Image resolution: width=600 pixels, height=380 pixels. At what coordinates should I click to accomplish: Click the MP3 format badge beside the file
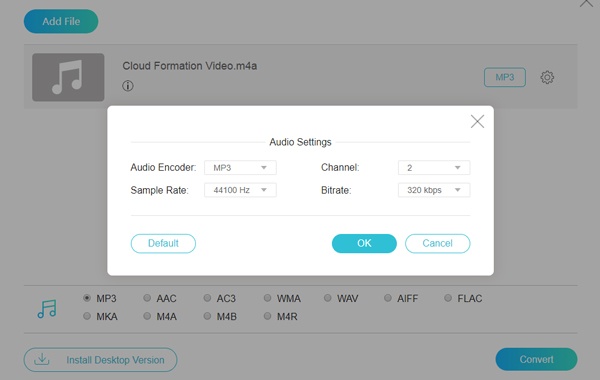(x=505, y=77)
